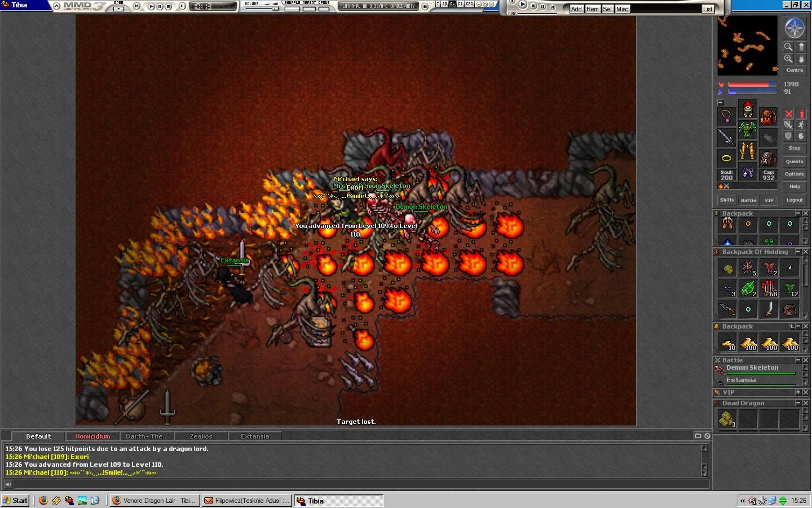
Task: Go up one level in gold Backpack
Action: [x=792, y=326]
